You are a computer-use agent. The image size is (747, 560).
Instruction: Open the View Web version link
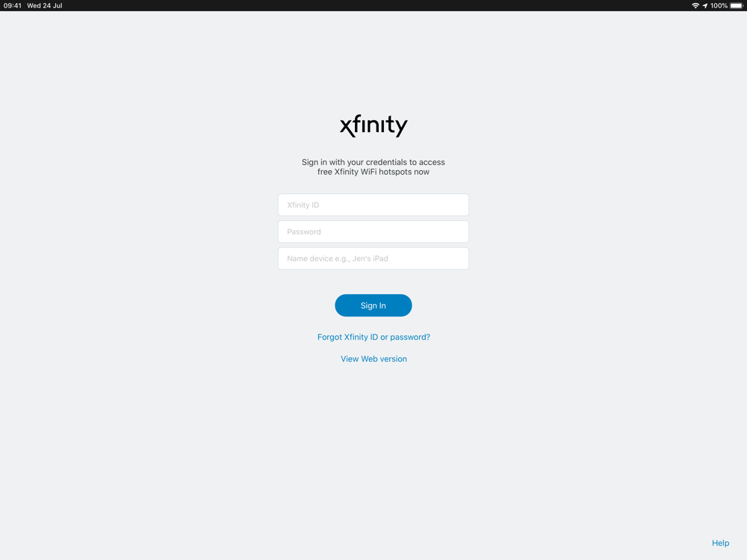(x=373, y=358)
